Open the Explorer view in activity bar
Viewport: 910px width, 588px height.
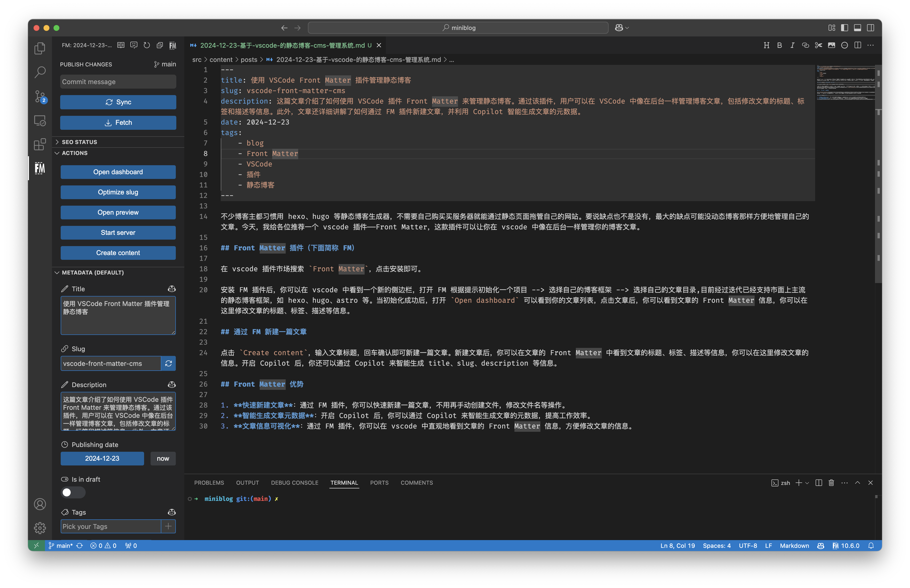(40, 48)
